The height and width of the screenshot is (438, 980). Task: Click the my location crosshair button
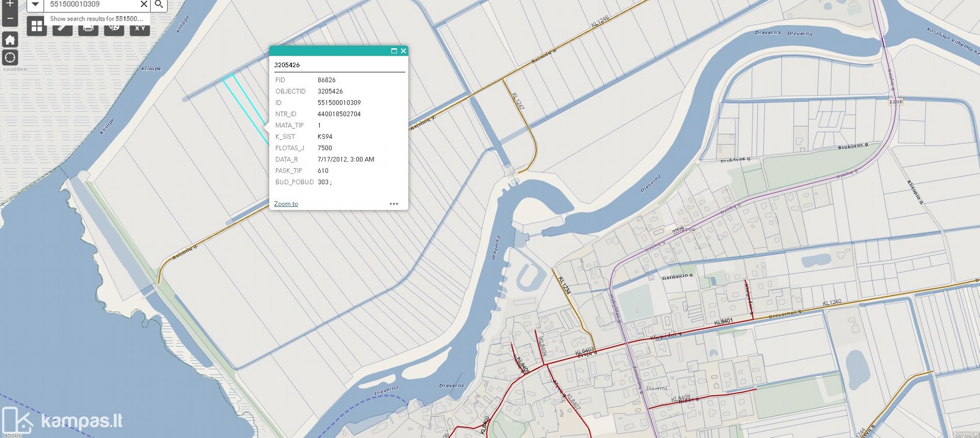click(10, 57)
